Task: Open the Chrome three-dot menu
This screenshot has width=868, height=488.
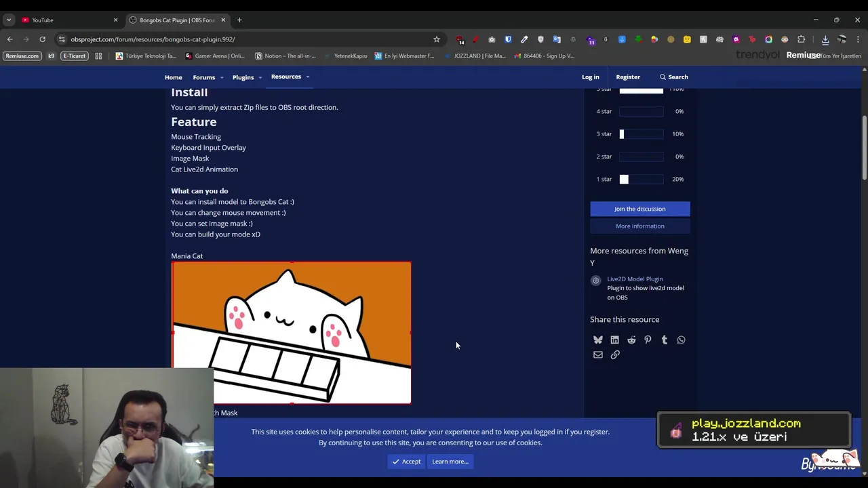Action: 858,39
